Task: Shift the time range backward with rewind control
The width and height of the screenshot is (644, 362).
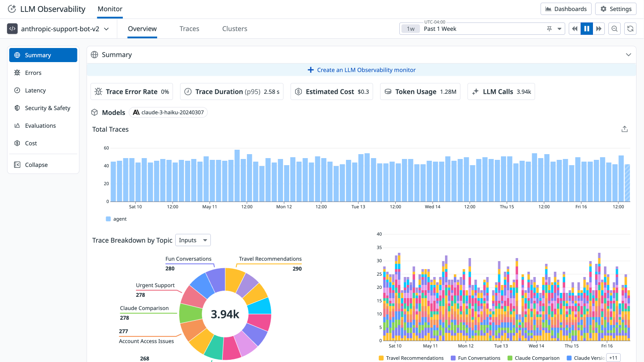Action: tap(574, 28)
